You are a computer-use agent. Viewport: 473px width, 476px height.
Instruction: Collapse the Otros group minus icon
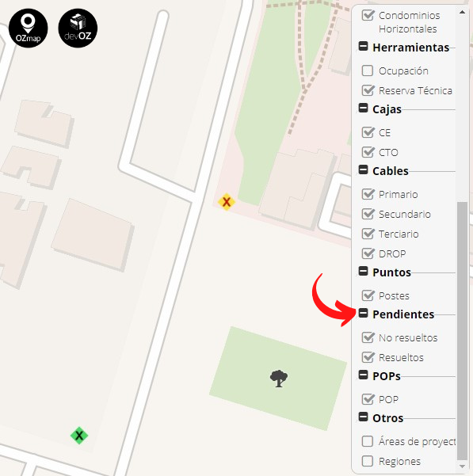pyautogui.click(x=363, y=417)
